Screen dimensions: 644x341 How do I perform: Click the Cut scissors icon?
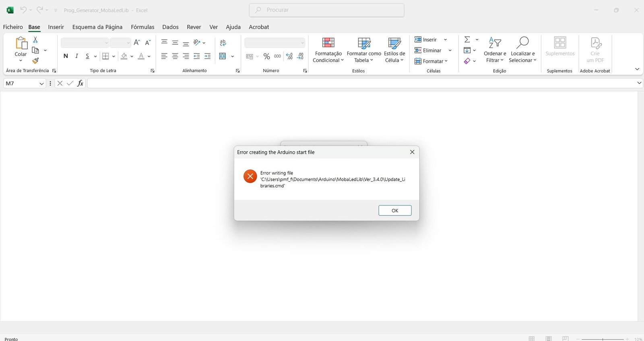(35, 40)
